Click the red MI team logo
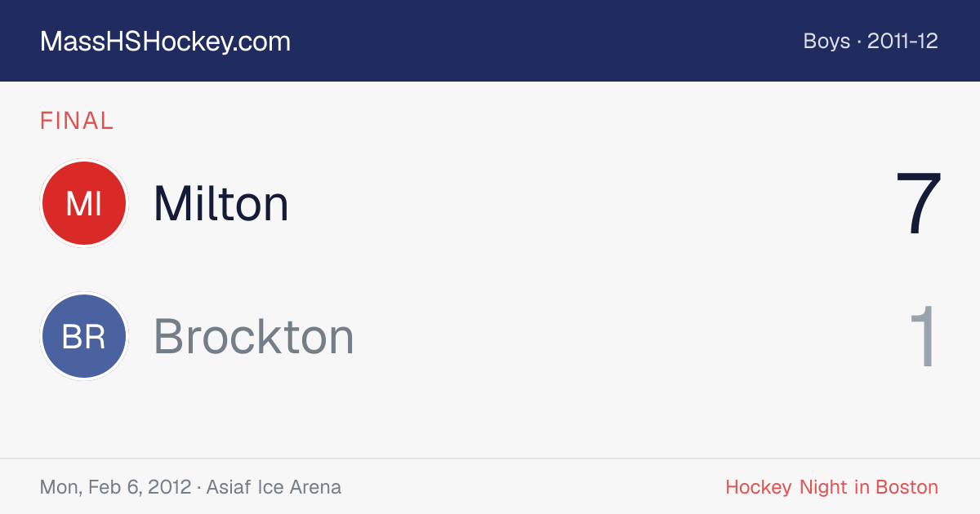Viewport: 980px width, 514px height. [84, 203]
